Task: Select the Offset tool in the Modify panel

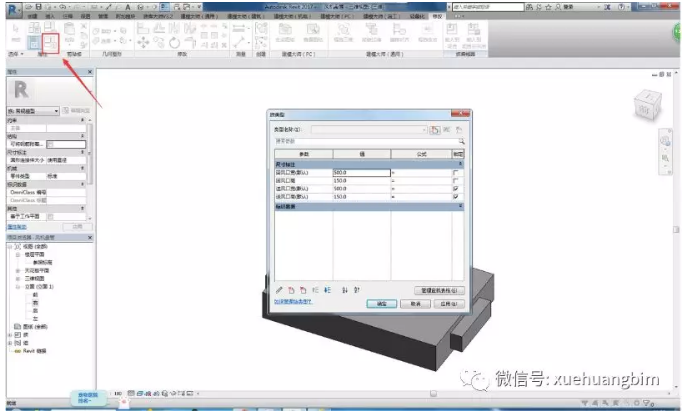Action: (159, 28)
